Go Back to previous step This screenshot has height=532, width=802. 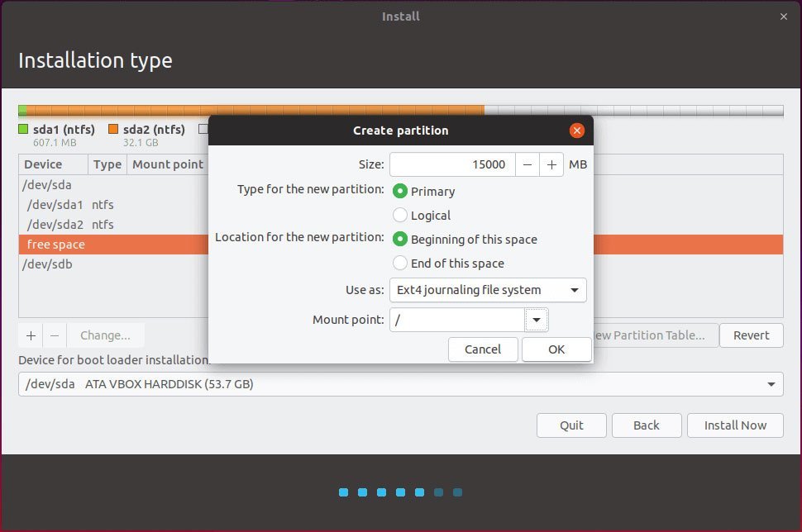pos(647,425)
